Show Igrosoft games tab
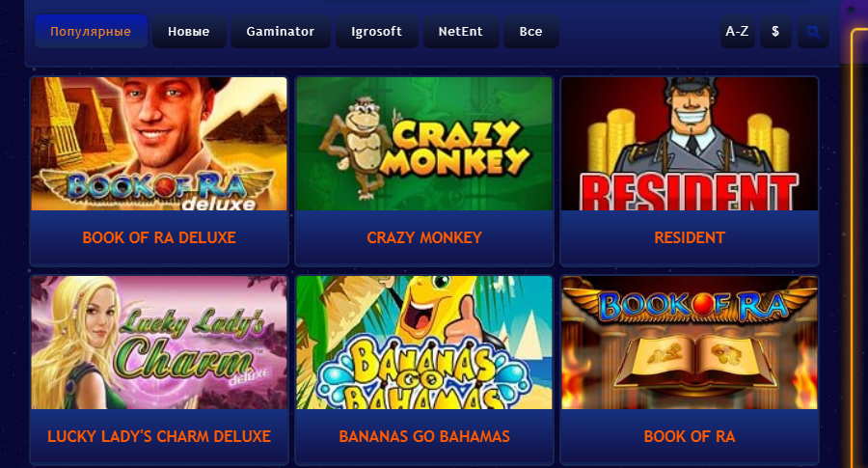The height and width of the screenshot is (468, 868). [376, 32]
